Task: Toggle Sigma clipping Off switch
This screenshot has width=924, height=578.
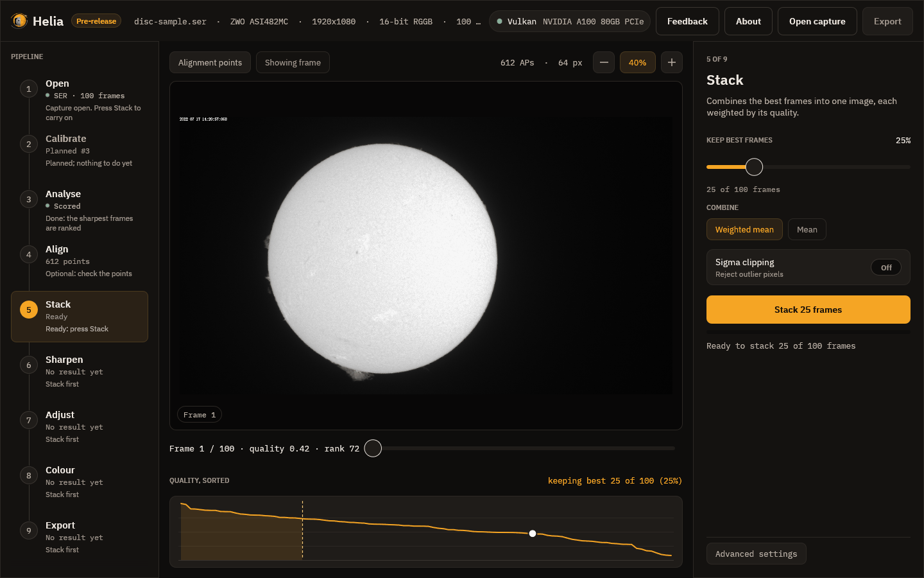Action: [886, 267]
